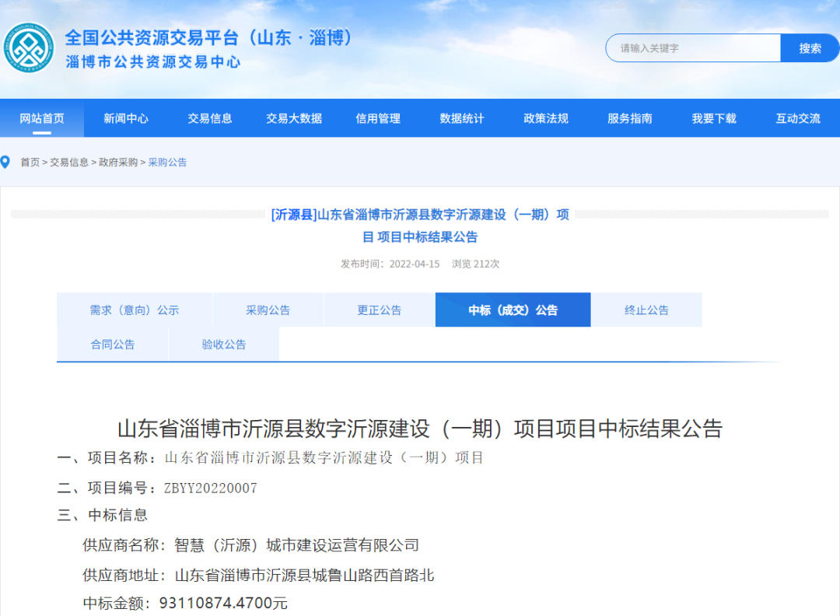Switch to the 需求（意向）公示 tab
The image size is (840, 616).
[x=134, y=310]
